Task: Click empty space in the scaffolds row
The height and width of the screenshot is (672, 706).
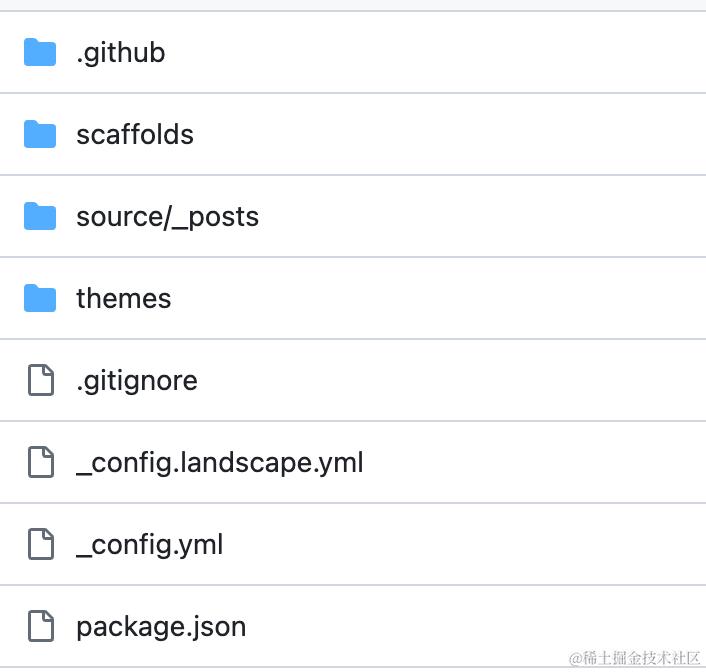Action: point(450,134)
